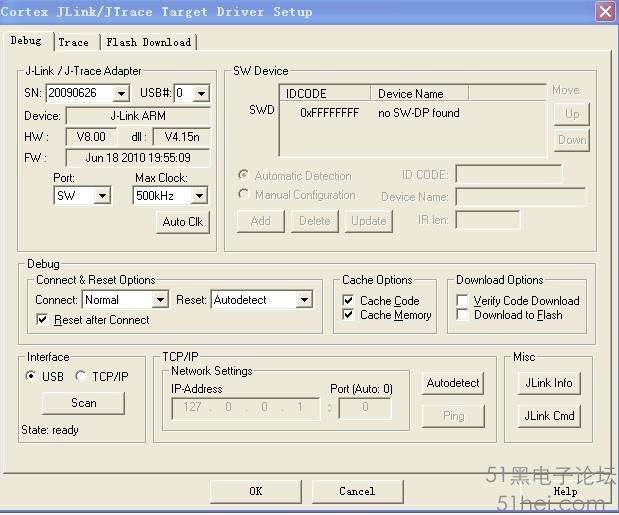Select the TCP/IP interface radio button
The image size is (619, 515).
pos(81,376)
